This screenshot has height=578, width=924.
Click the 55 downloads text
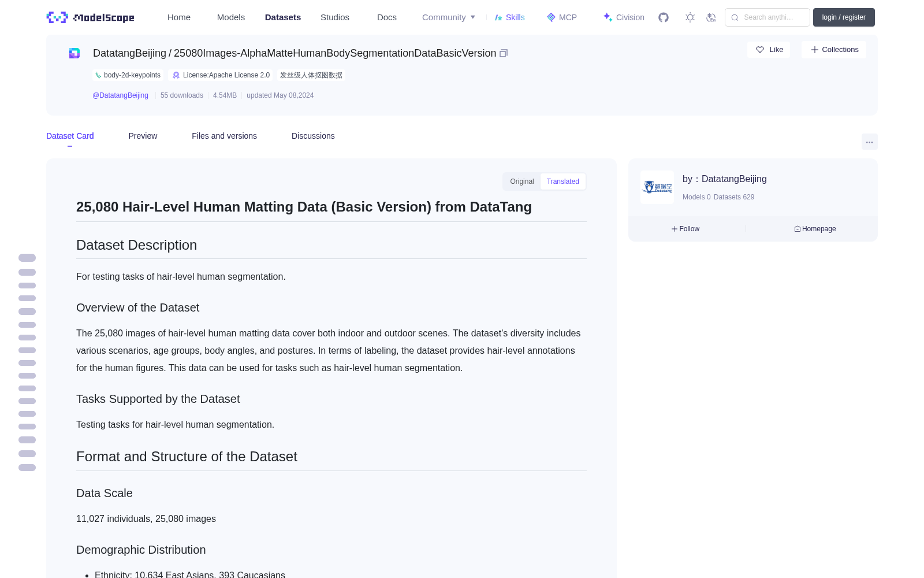click(182, 95)
